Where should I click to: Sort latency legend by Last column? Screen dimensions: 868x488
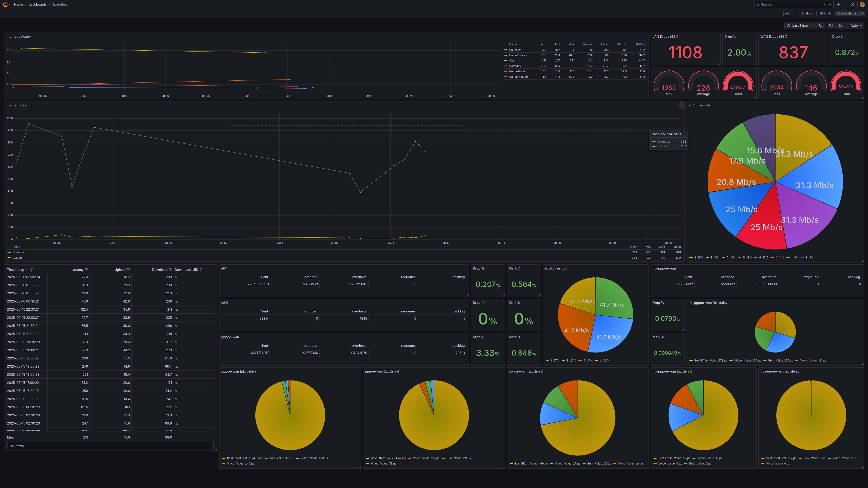pyautogui.click(x=542, y=45)
